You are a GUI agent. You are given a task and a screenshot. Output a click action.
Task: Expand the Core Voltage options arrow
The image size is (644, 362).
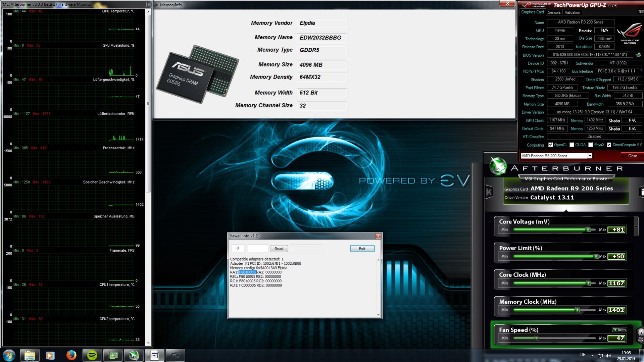point(636,227)
